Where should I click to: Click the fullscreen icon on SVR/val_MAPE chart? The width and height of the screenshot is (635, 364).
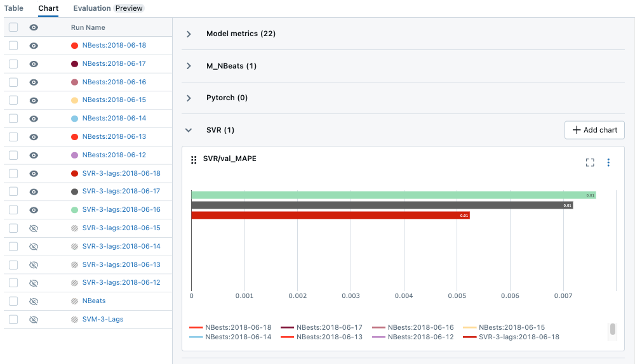[x=590, y=162]
